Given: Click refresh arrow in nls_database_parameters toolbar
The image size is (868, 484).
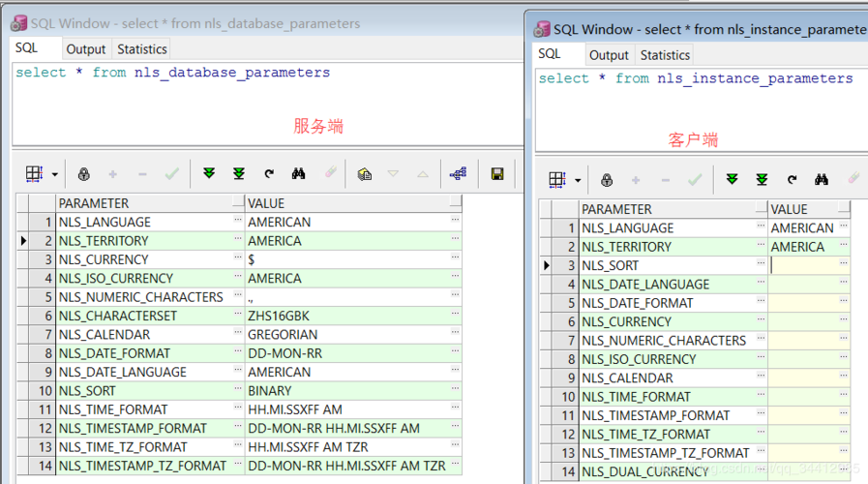Looking at the screenshot, I should 269,174.
